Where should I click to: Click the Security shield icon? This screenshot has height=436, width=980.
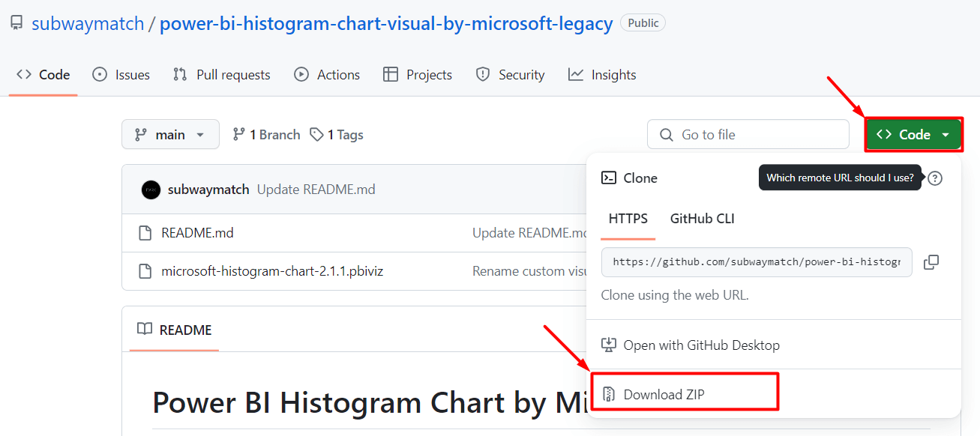[483, 74]
